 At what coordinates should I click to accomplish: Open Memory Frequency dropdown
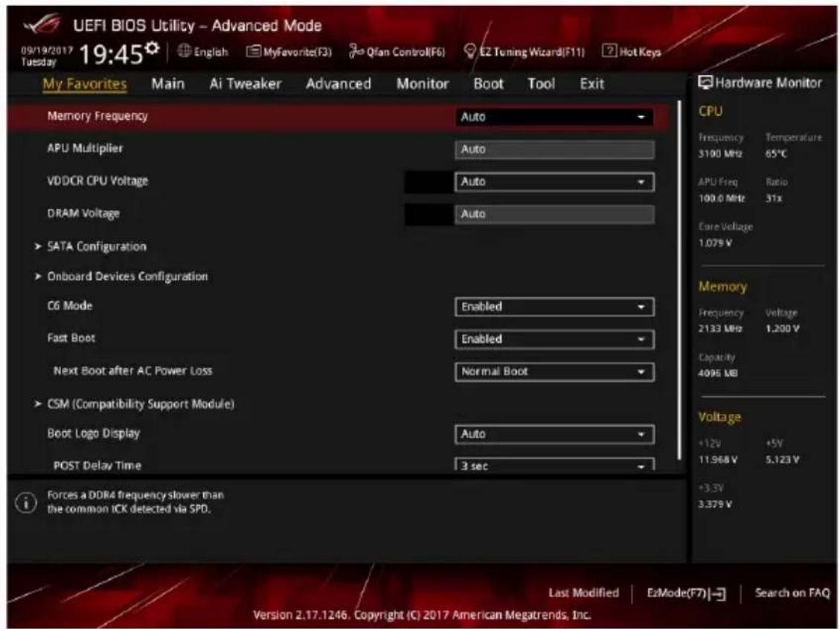pyautogui.click(x=554, y=117)
